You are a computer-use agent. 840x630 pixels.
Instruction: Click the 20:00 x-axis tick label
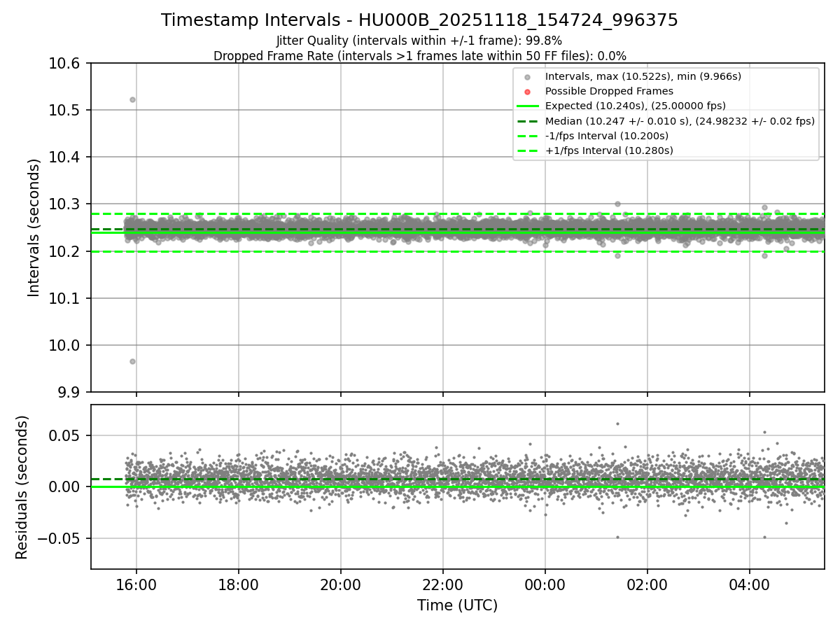pyautogui.click(x=340, y=584)
